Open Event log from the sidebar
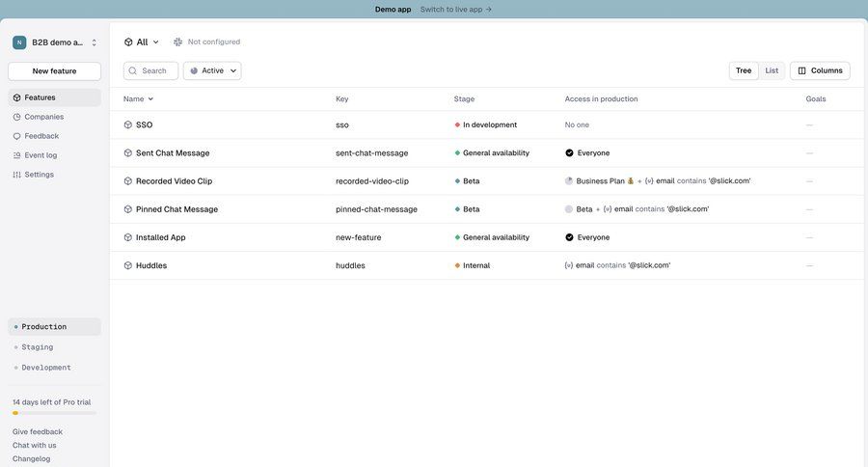 click(41, 155)
